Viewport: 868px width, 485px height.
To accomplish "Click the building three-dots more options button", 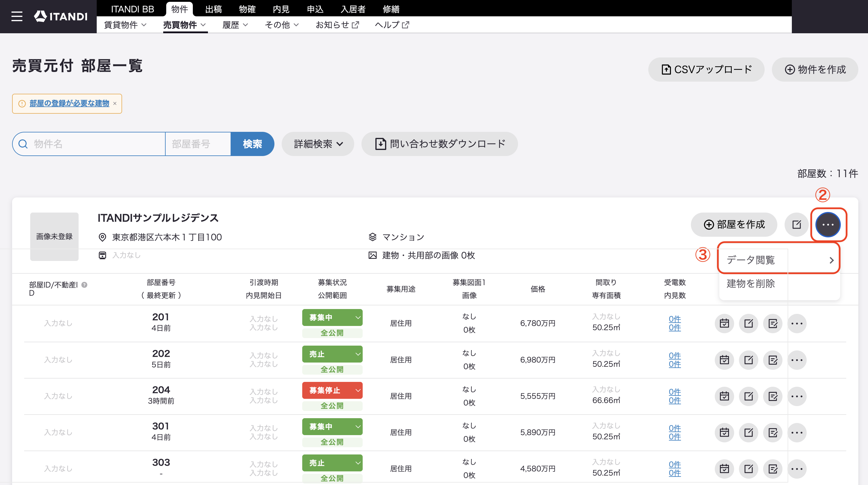I will (x=828, y=224).
